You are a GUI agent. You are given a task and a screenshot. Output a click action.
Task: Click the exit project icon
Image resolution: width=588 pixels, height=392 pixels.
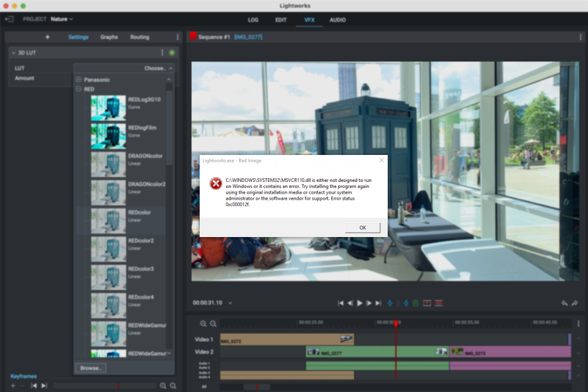9,20
